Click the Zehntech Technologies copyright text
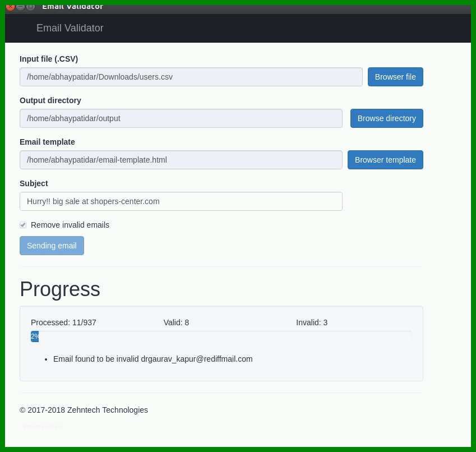 click(x=84, y=410)
